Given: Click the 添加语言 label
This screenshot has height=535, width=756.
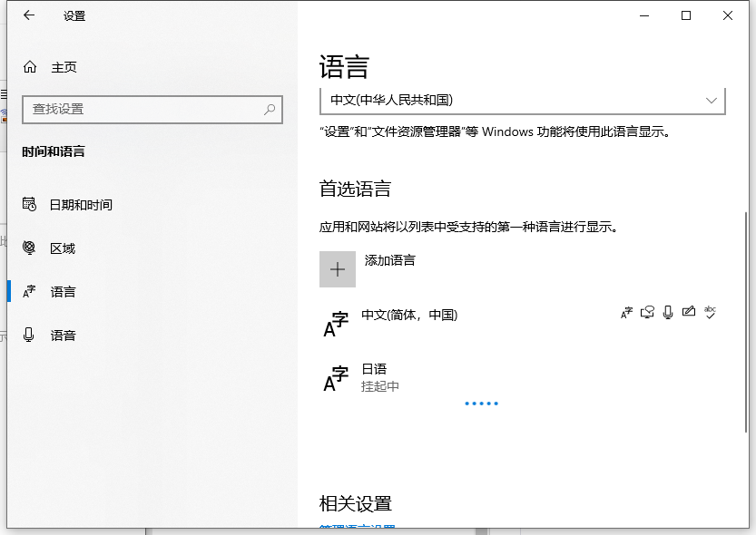Looking at the screenshot, I should (389, 260).
